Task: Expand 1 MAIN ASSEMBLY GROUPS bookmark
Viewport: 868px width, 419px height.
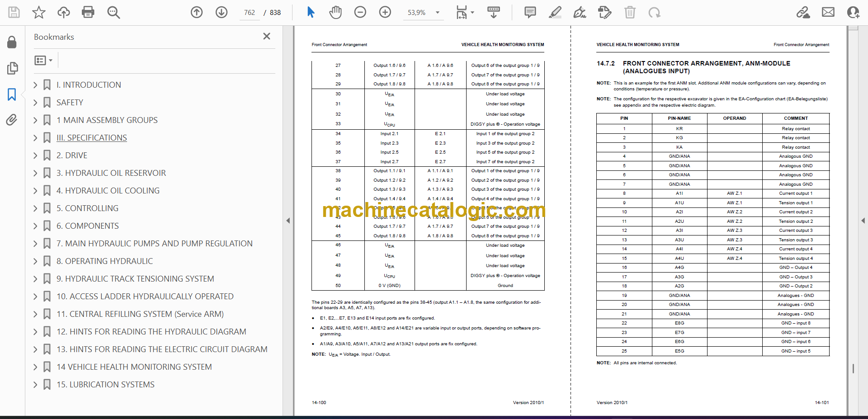Action: tap(35, 120)
